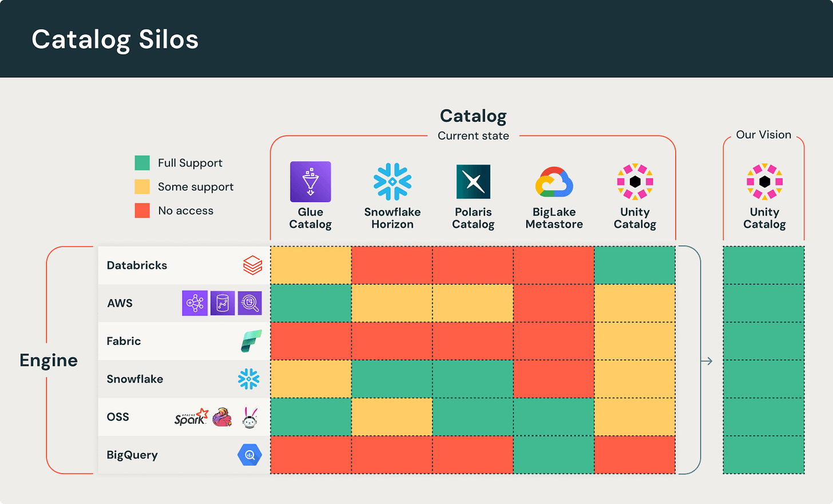833x504 pixels.
Task: Select BigQuery row BigLake Metastore green cell
Action: [x=554, y=455]
